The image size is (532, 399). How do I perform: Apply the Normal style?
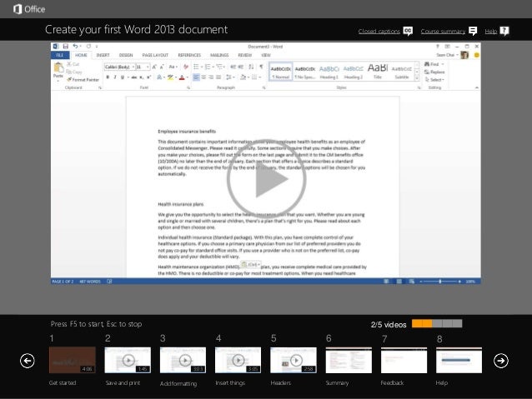pyautogui.click(x=280, y=72)
